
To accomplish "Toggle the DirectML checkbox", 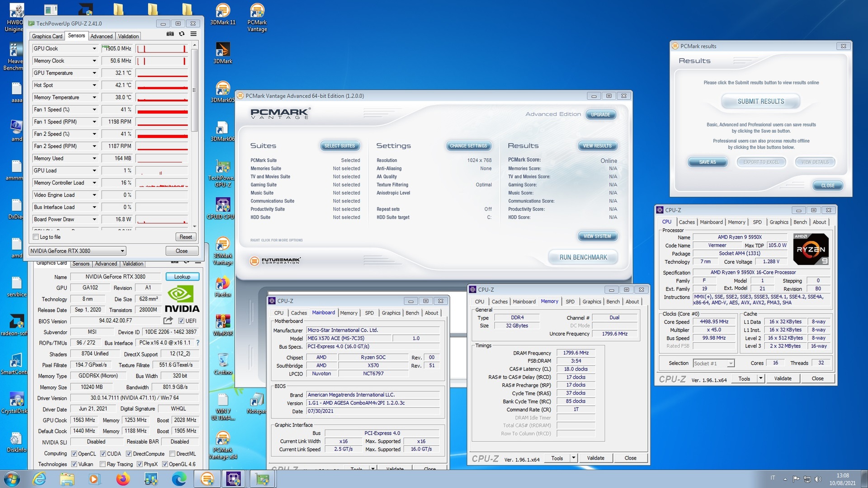I will click(172, 454).
